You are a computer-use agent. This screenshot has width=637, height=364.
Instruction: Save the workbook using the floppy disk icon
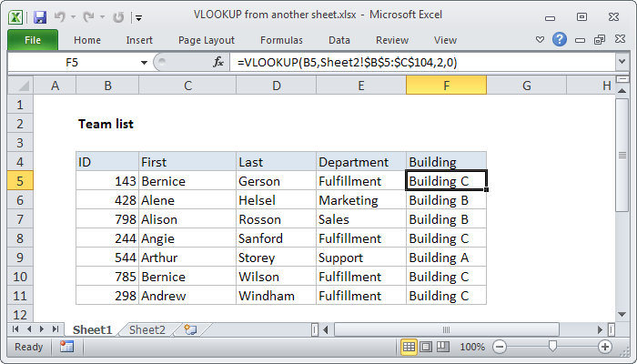pyautogui.click(x=39, y=17)
